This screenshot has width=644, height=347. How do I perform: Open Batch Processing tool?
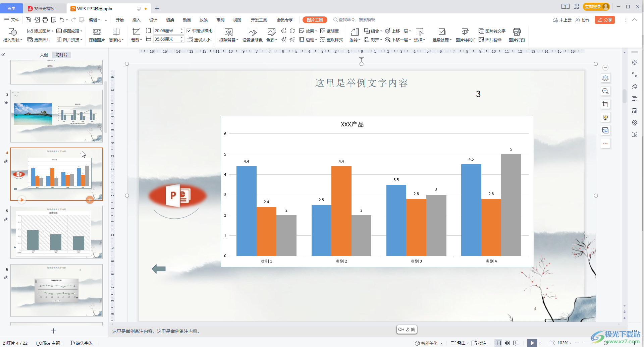coord(442,35)
